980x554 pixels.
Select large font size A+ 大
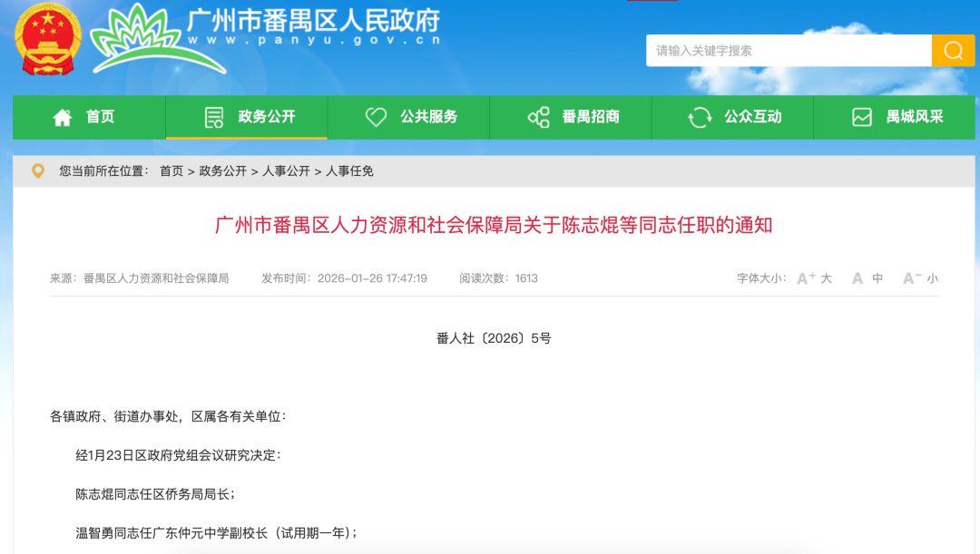pos(814,278)
